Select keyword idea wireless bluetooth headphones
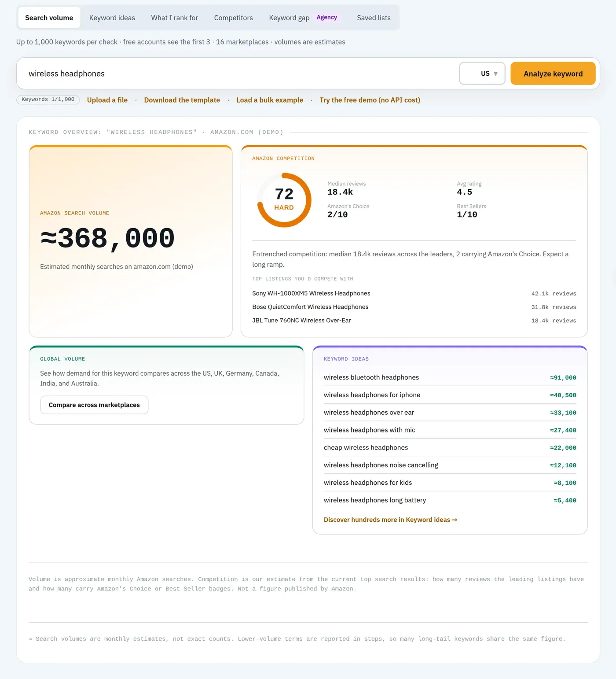This screenshot has width=616, height=679. (x=450, y=377)
